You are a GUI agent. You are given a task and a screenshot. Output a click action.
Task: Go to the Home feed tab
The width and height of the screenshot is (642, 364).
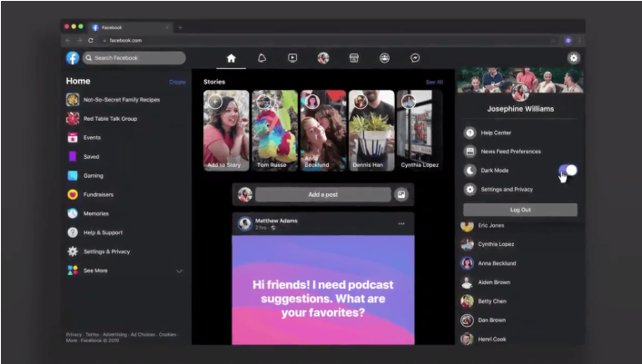pos(231,58)
